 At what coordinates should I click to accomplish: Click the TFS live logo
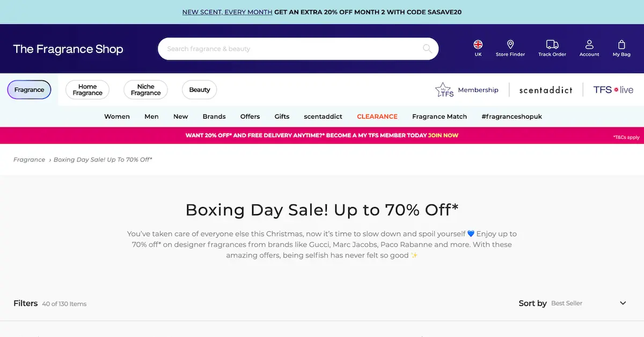612,90
